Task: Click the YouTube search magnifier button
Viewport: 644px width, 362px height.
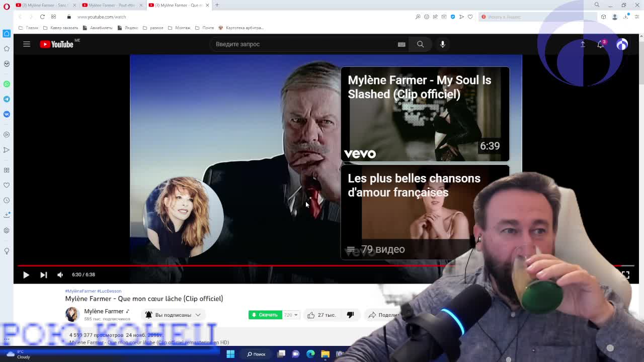Action: click(x=420, y=44)
